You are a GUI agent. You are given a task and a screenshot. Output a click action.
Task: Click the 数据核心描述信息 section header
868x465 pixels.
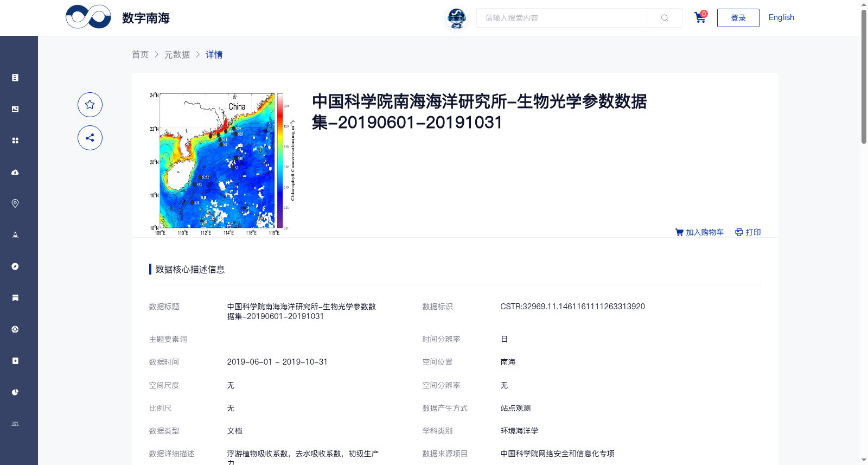pyautogui.click(x=190, y=269)
